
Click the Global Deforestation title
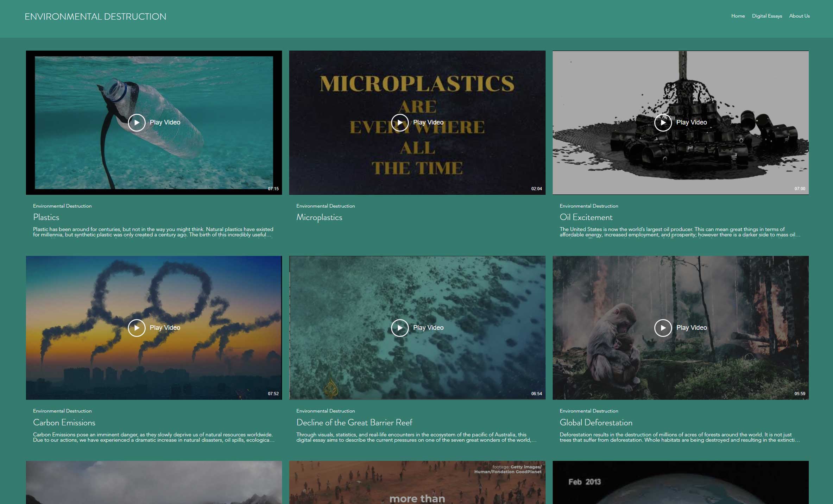pos(595,422)
